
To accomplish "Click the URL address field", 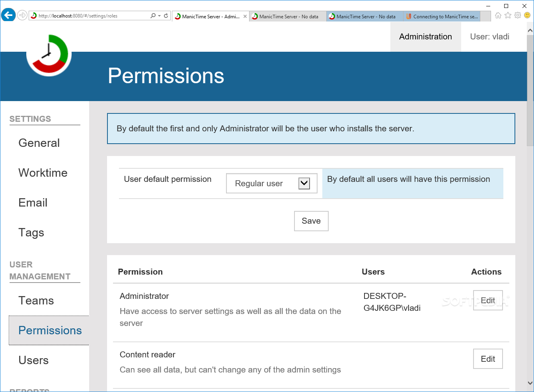I will [92, 16].
